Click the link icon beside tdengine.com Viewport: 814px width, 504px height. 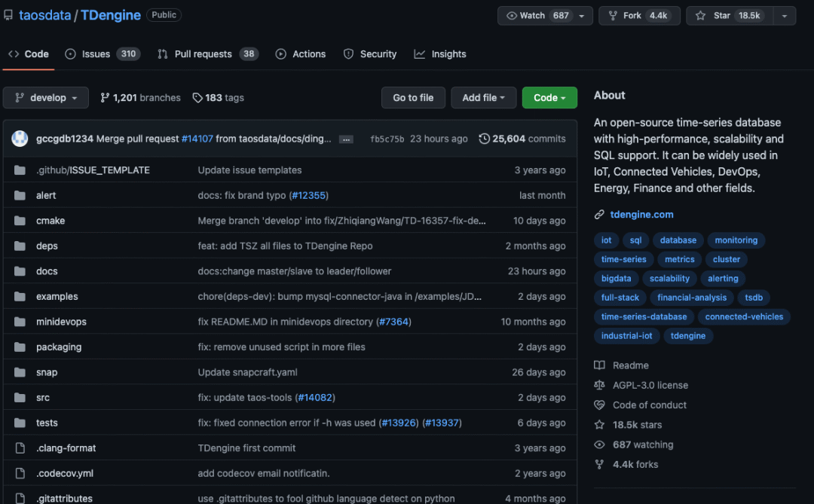point(599,215)
